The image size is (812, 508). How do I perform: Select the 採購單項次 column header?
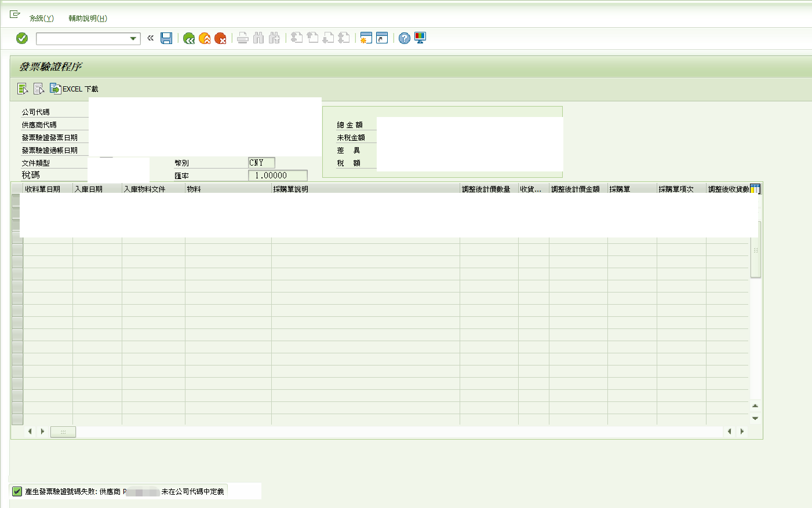point(682,189)
